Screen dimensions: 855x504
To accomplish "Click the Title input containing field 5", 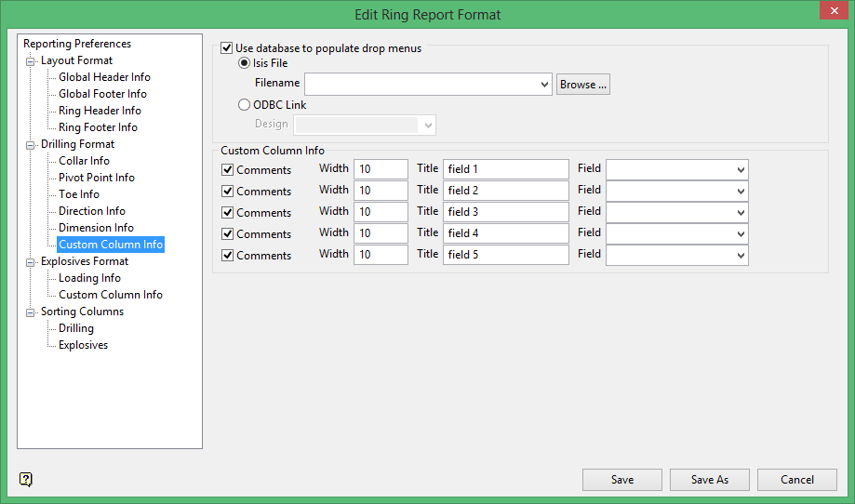I will (506, 255).
